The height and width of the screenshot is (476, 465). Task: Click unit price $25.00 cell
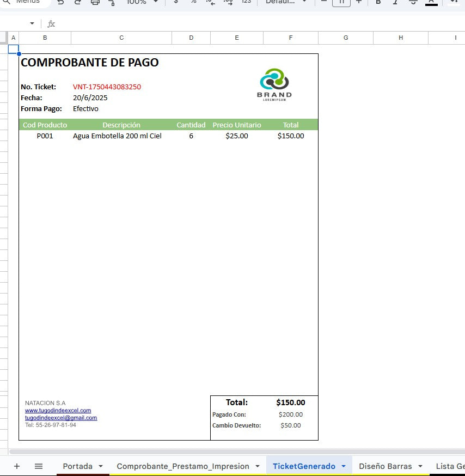click(x=237, y=136)
